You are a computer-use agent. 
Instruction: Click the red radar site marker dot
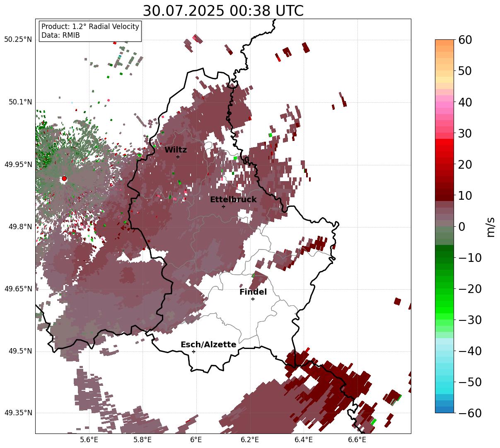(x=64, y=179)
